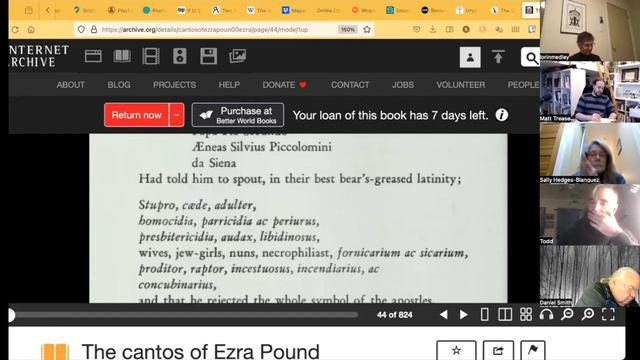Click the Internet Archive logo

[39, 56]
